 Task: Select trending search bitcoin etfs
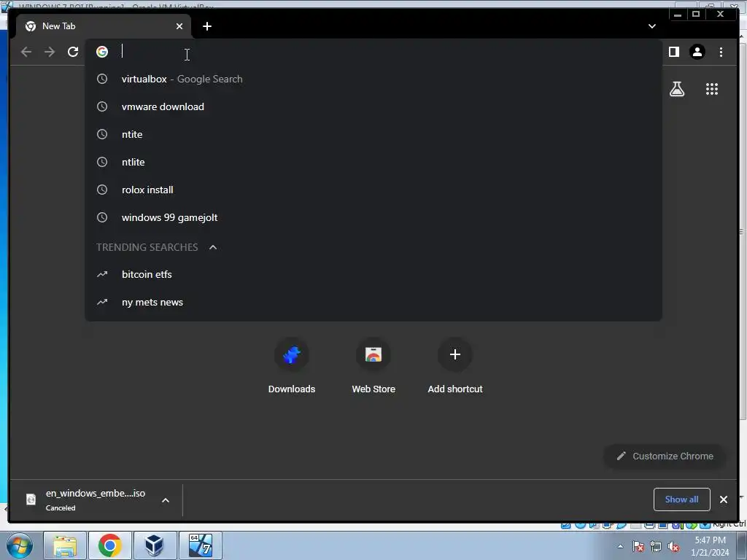(373, 274)
